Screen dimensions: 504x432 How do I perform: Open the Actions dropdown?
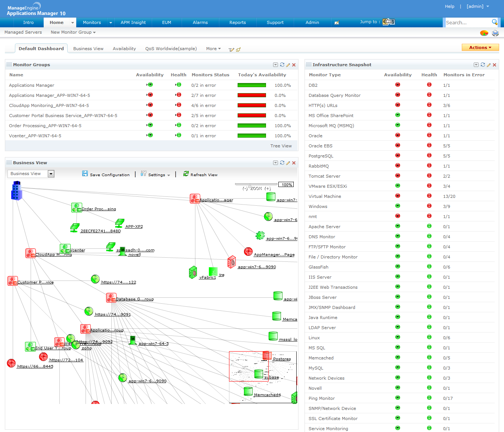[480, 48]
